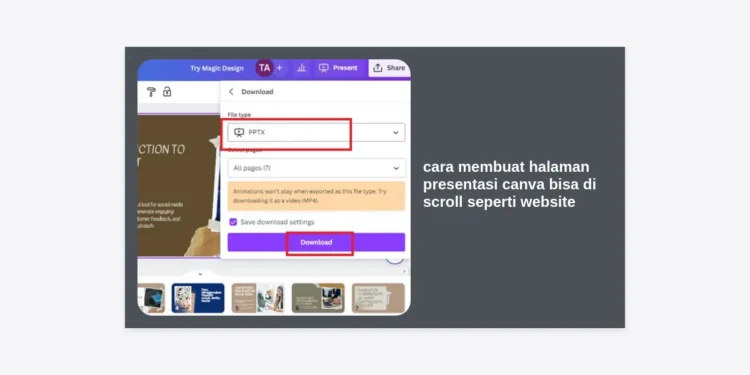Click the Try Magic Design button
The height and width of the screenshot is (375, 750).
[217, 68]
